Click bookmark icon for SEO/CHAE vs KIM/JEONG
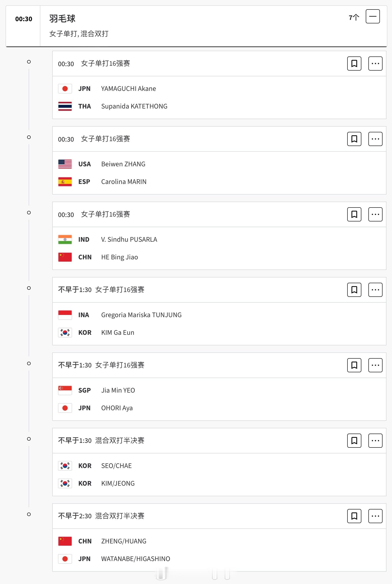 click(x=354, y=440)
